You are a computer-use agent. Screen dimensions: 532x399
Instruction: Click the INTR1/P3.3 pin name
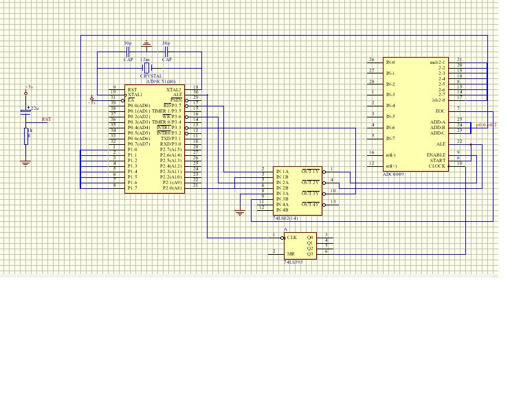tap(169, 128)
